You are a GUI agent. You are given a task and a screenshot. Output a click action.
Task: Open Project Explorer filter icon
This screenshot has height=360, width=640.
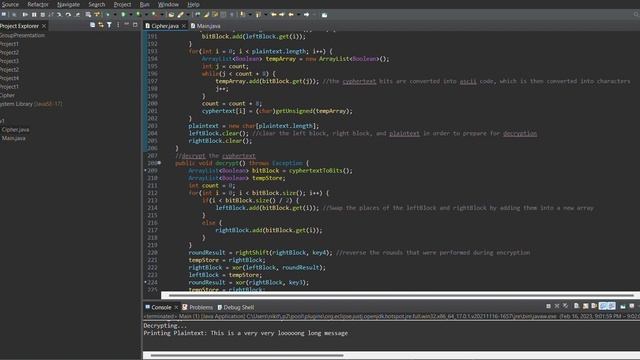[109, 25]
